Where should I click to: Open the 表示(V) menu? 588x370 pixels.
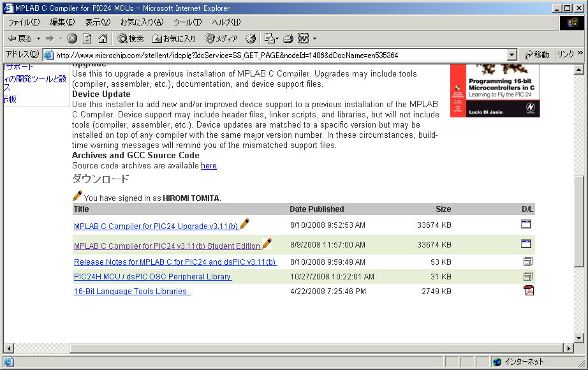point(98,22)
